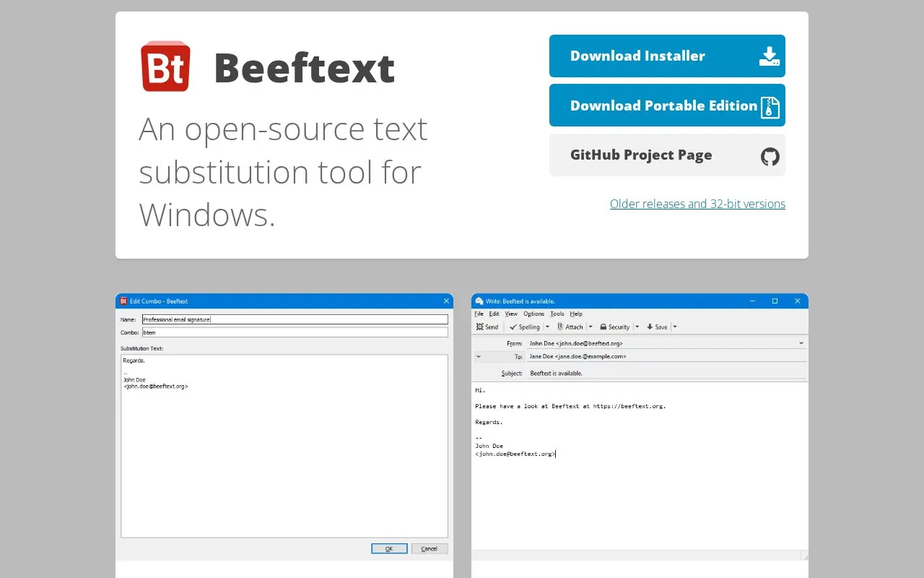The image size is (924, 578).
Task: Open Edit menu in the Write window
Action: (494, 314)
